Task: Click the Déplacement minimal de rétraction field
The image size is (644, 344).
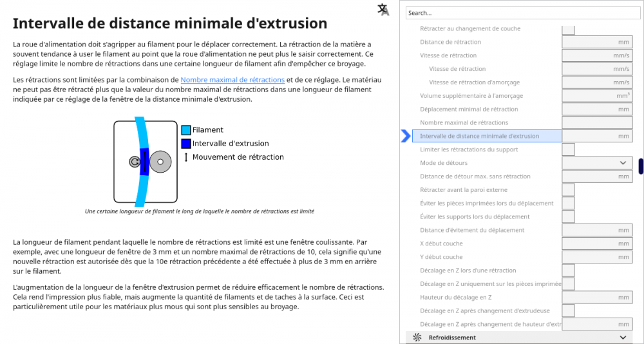Action: point(597,110)
